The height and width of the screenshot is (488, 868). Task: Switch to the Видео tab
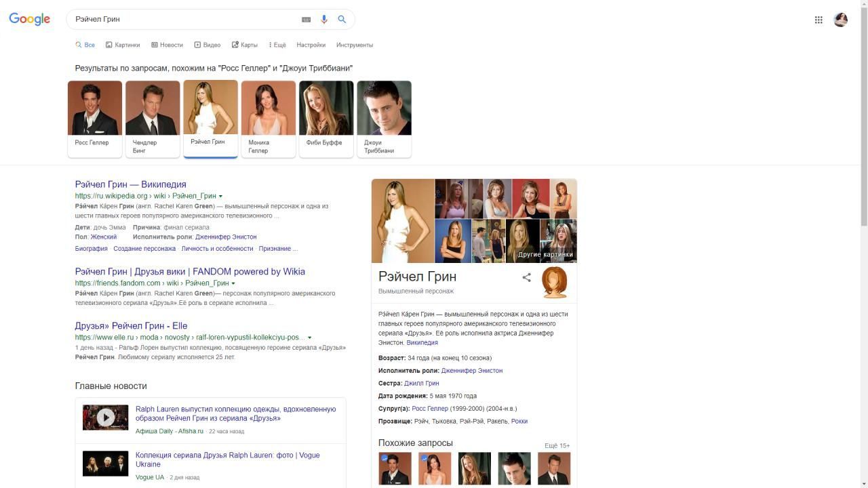(x=208, y=45)
